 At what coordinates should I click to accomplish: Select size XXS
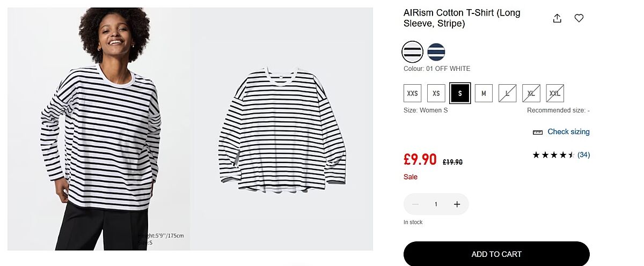(x=413, y=93)
